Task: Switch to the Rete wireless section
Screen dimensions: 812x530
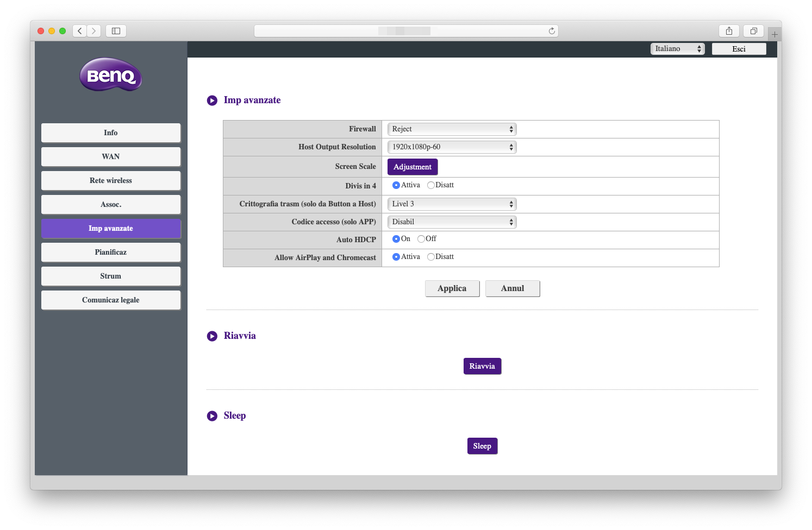Action: (x=110, y=180)
